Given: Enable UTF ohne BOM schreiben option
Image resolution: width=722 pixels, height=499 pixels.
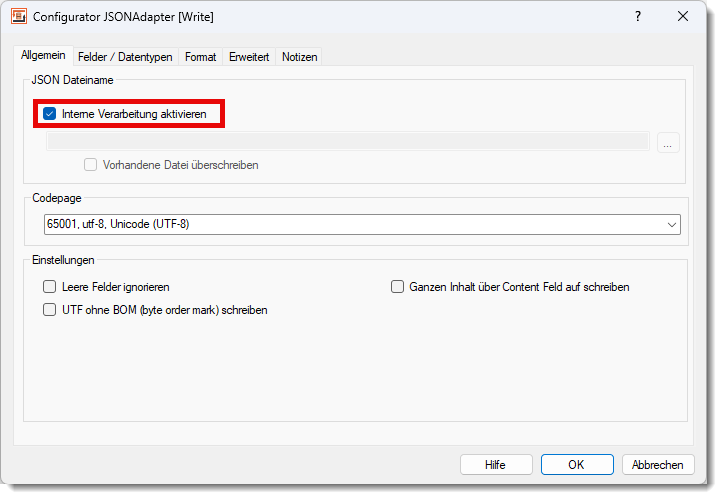Looking at the screenshot, I should pyautogui.click(x=50, y=310).
